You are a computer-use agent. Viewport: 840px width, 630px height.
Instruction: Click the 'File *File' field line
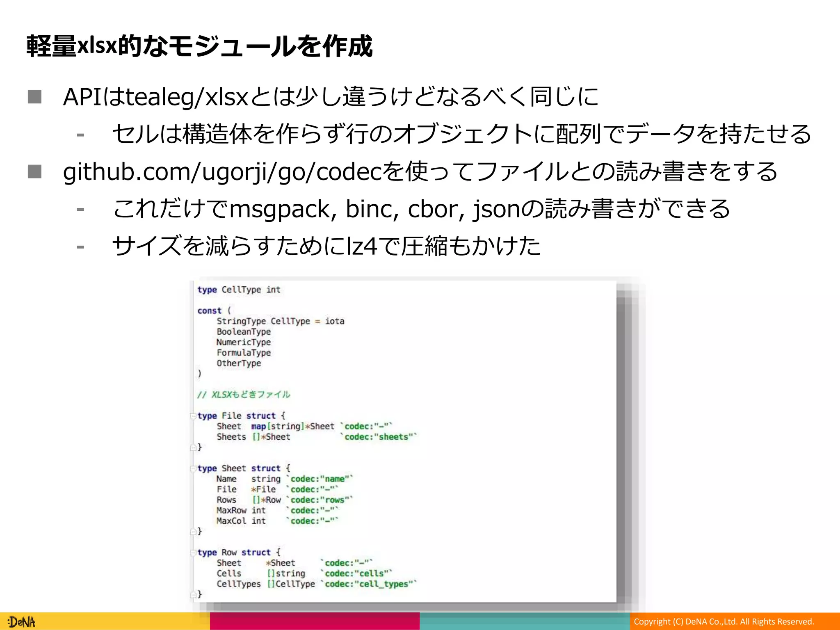tap(278, 489)
